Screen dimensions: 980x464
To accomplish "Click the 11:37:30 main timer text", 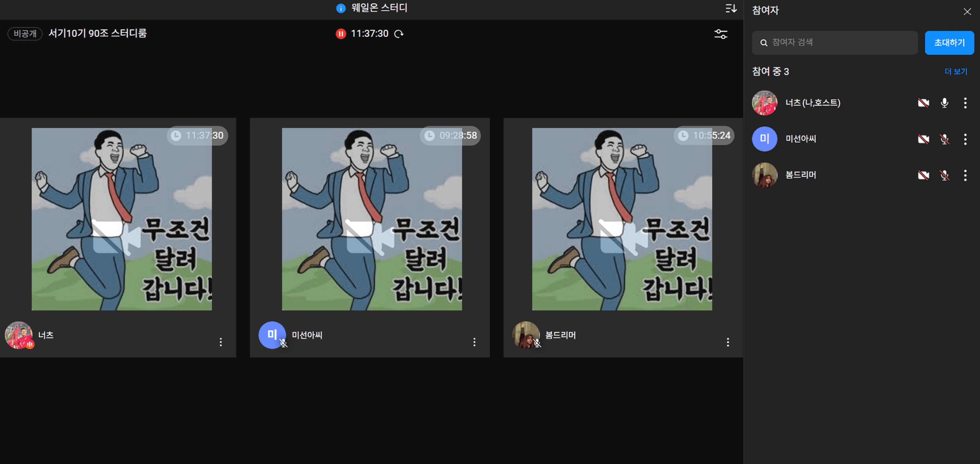I will pyautogui.click(x=369, y=34).
